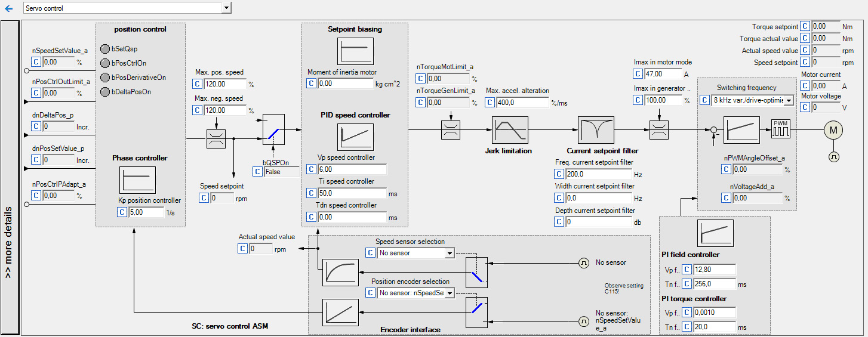Toggle the bPosCtrlOn indicator

[104, 63]
